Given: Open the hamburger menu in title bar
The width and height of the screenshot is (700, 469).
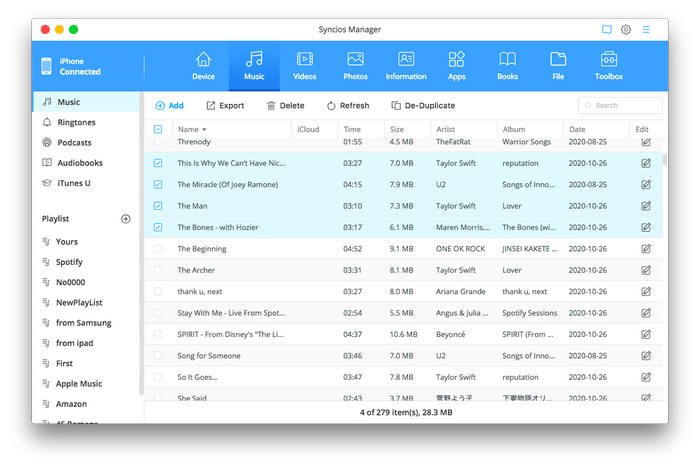Looking at the screenshot, I should (646, 29).
